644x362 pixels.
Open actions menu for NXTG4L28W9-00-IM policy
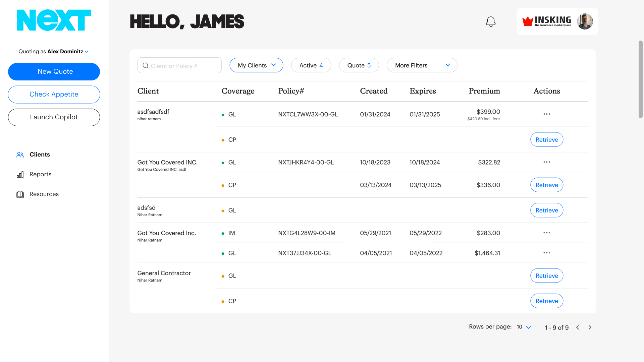click(x=547, y=233)
